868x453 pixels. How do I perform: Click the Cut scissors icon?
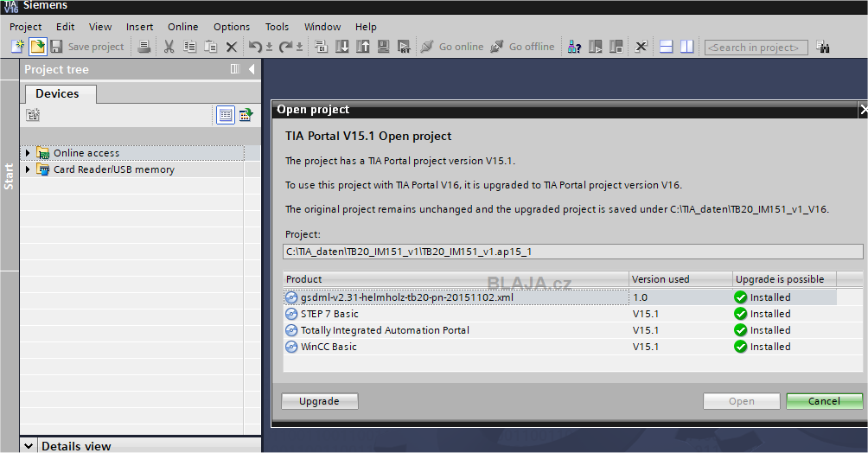pos(169,47)
